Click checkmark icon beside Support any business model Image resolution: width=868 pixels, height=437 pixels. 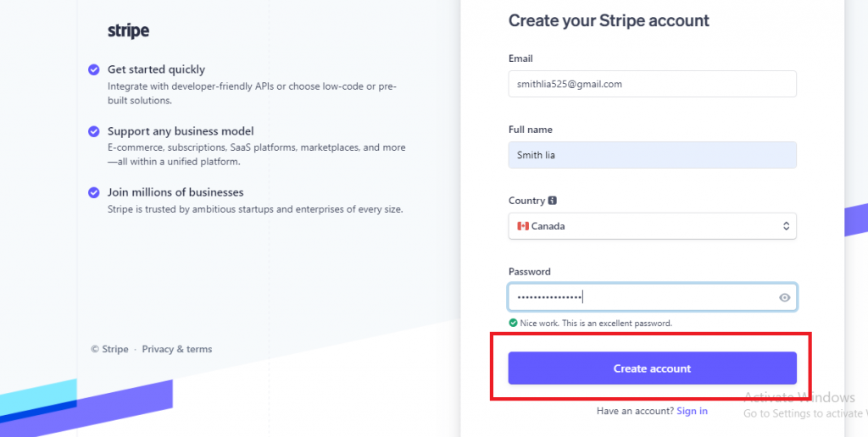94,131
